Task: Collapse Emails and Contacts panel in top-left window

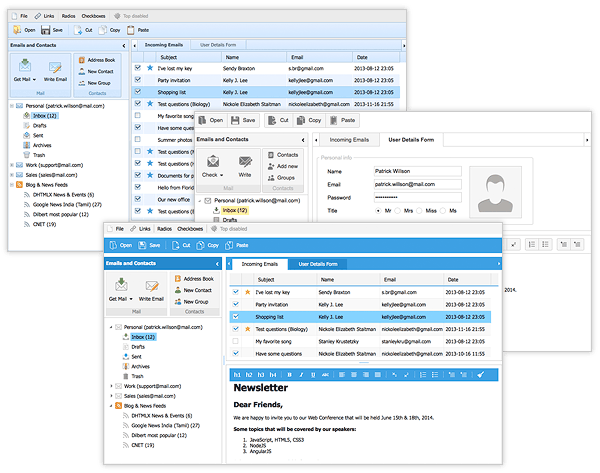Action: click(x=124, y=46)
